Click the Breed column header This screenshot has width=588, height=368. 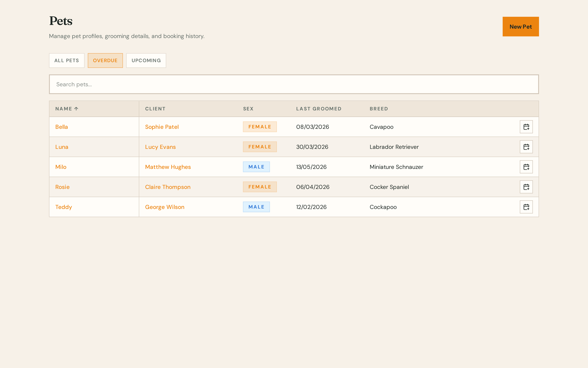[379, 109]
